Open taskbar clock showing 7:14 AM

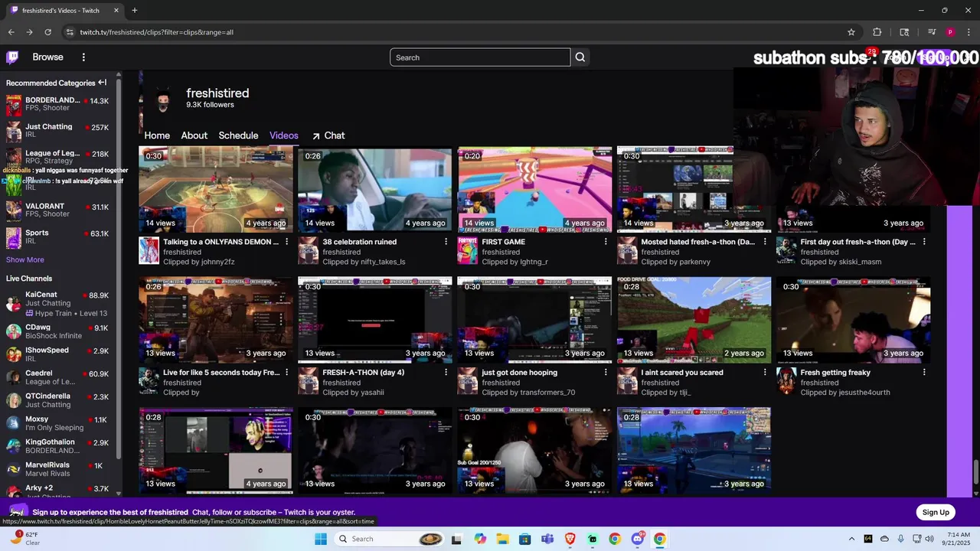958,539
